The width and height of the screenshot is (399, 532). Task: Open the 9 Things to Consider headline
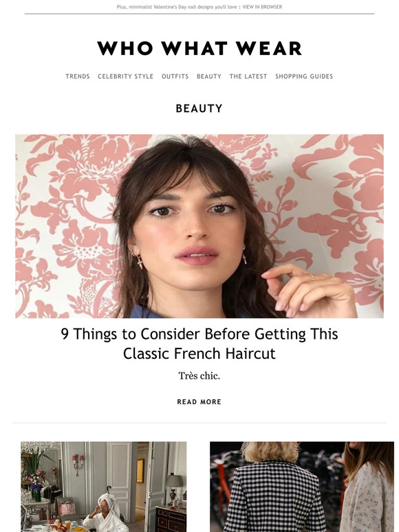point(199,344)
